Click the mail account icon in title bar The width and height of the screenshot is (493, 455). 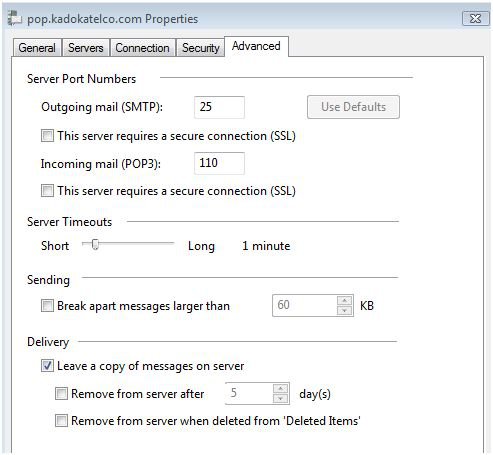point(15,18)
